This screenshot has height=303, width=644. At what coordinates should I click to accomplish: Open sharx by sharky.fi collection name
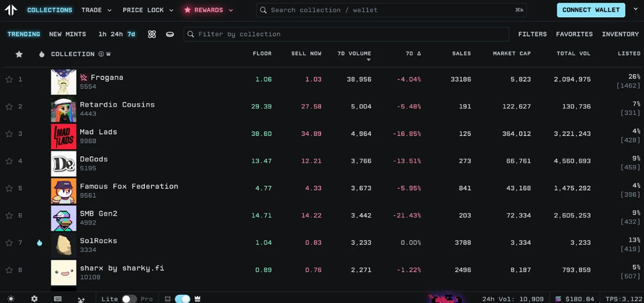click(122, 268)
